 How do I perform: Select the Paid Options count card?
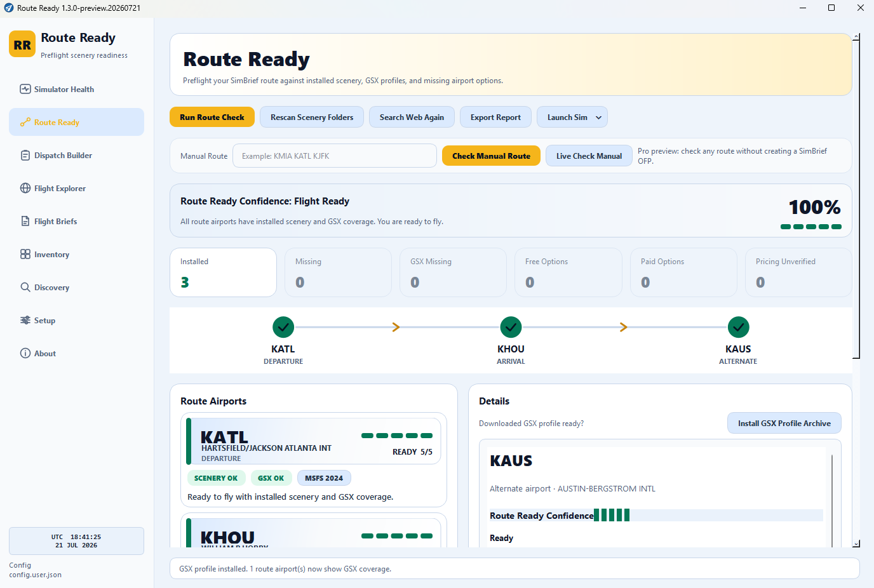coord(683,272)
